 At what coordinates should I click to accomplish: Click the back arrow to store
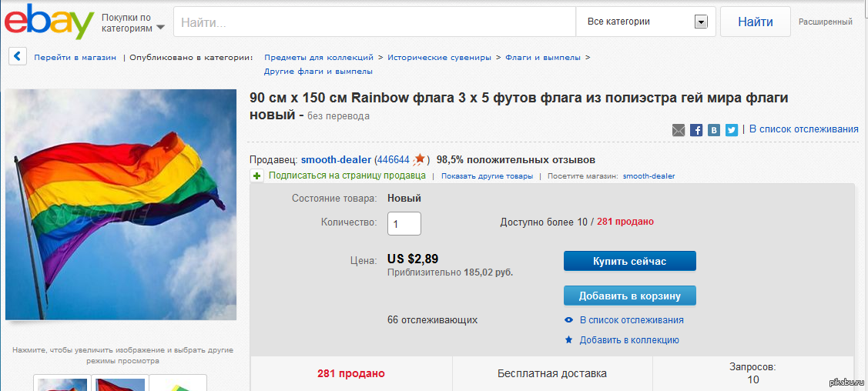[18, 56]
